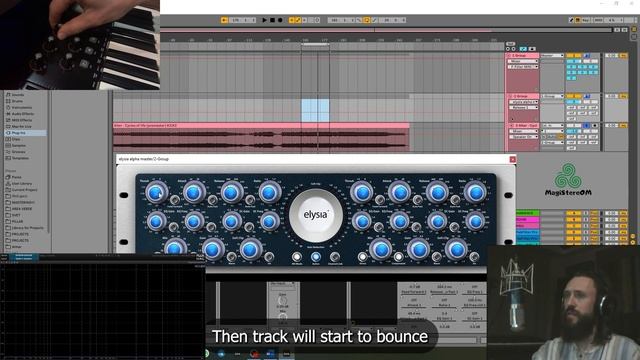Open Current Project under Places
The width and height of the screenshot is (640, 360).
pos(24,190)
